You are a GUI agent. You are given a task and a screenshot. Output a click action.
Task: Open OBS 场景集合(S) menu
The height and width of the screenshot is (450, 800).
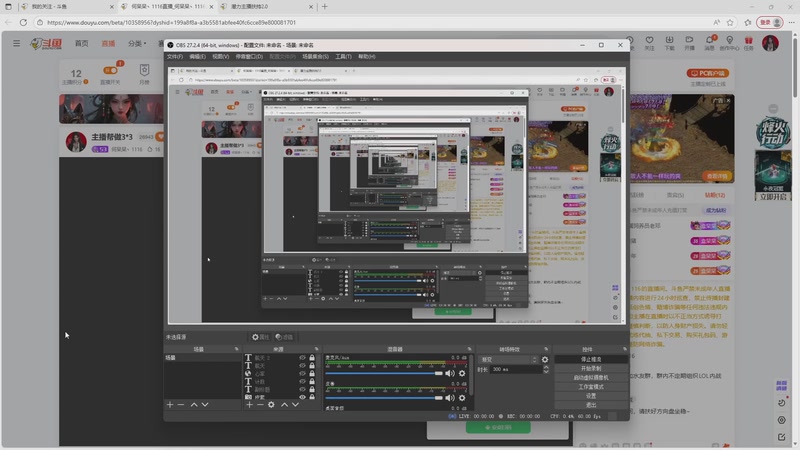[x=315, y=57]
